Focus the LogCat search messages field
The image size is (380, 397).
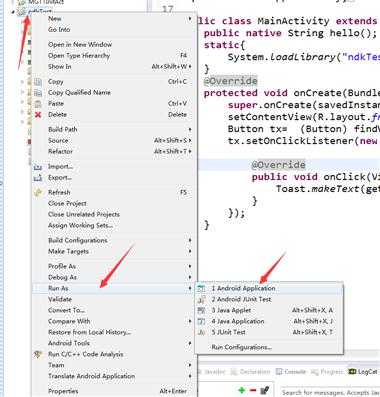[330, 392]
